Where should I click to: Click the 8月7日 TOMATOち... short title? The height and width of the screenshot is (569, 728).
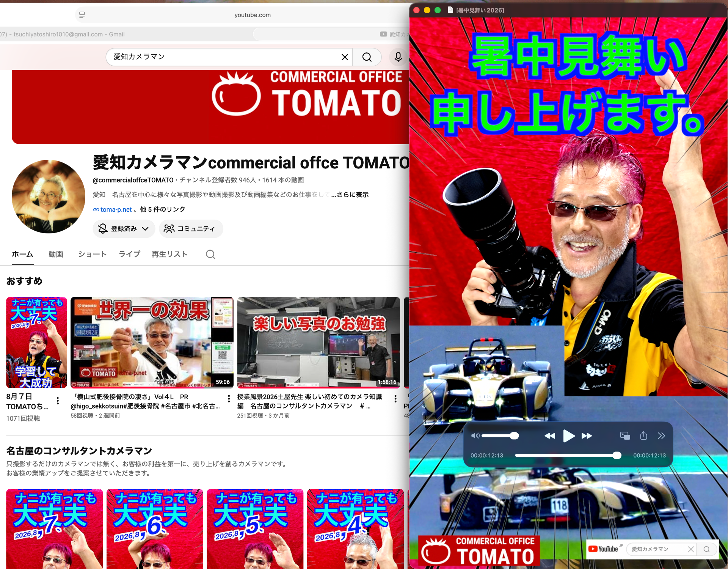27,401
